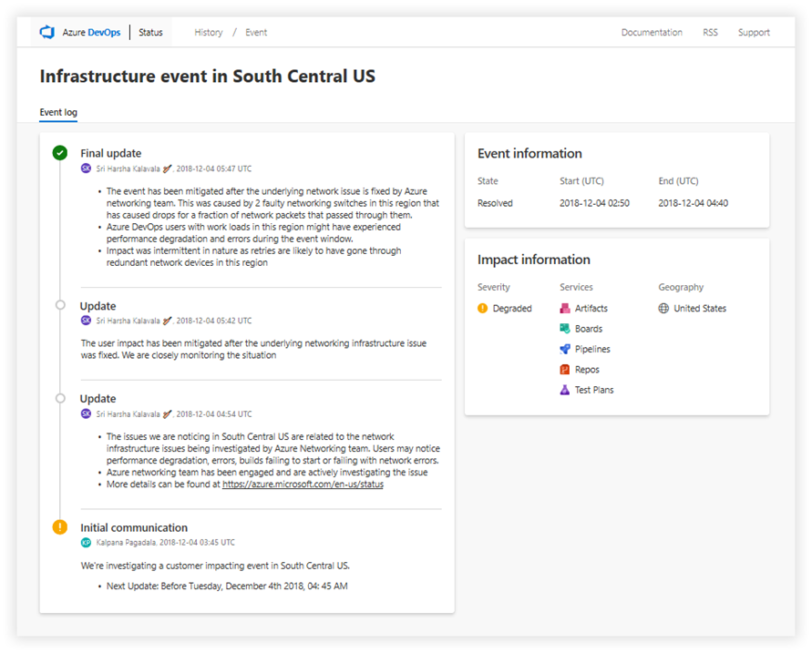Click Kalpana Pagadala's avatar

[x=86, y=542]
